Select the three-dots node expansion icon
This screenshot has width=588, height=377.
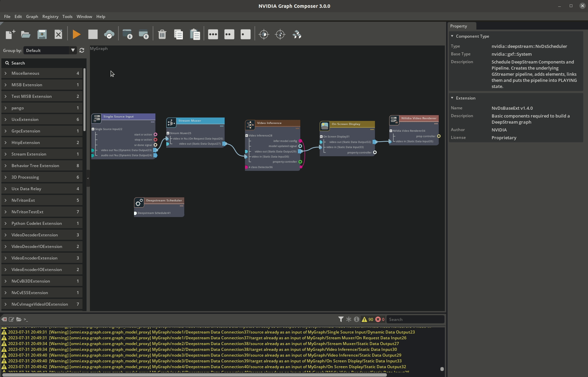tap(213, 34)
